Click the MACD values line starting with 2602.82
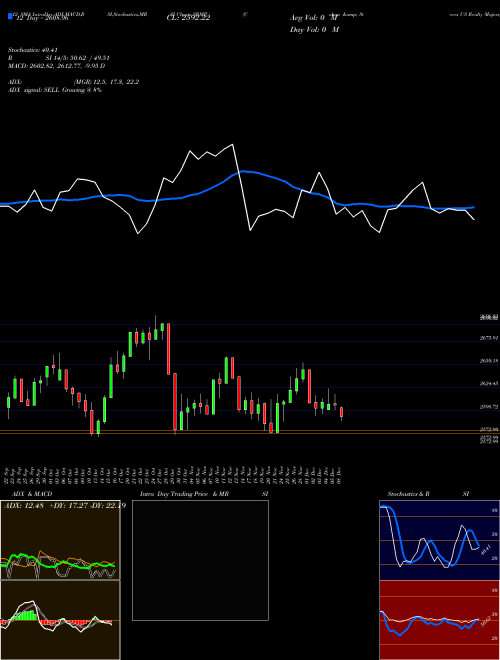Viewport: 500px width, 660px height. [x=56, y=66]
